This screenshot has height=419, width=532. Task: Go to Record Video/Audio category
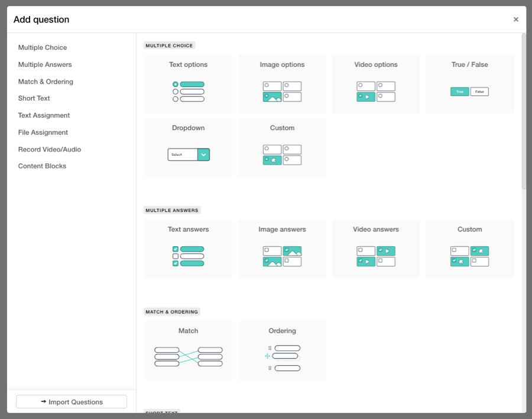click(x=50, y=149)
